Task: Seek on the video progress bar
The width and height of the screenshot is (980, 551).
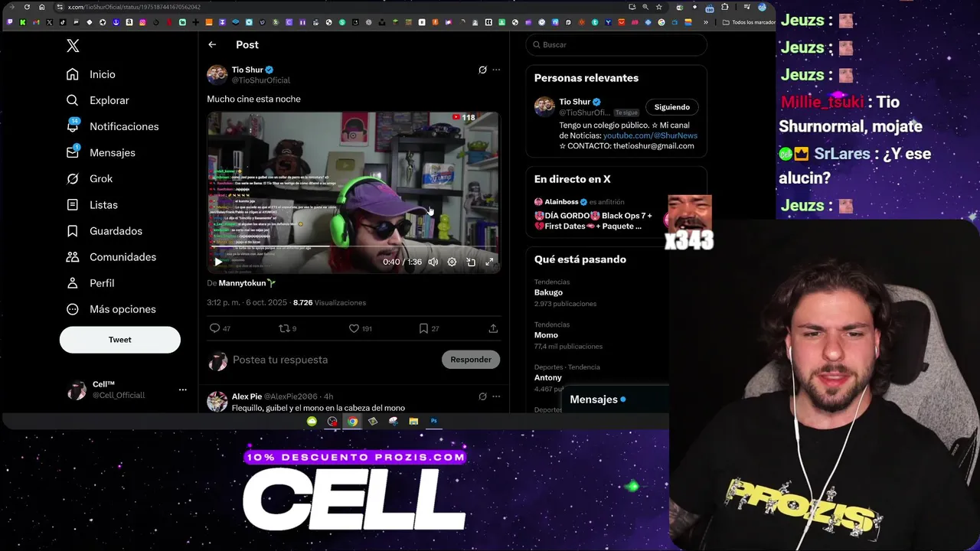Action: click(353, 246)
